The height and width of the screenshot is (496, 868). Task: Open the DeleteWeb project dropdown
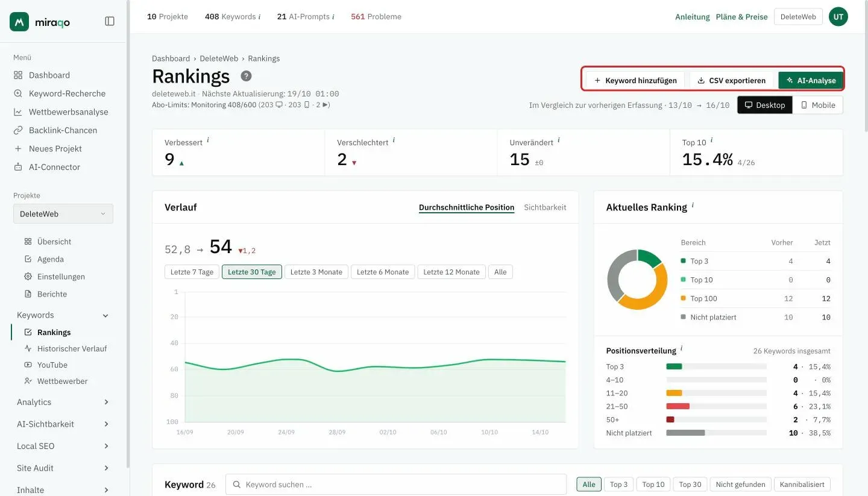click(x=63, y=214)
